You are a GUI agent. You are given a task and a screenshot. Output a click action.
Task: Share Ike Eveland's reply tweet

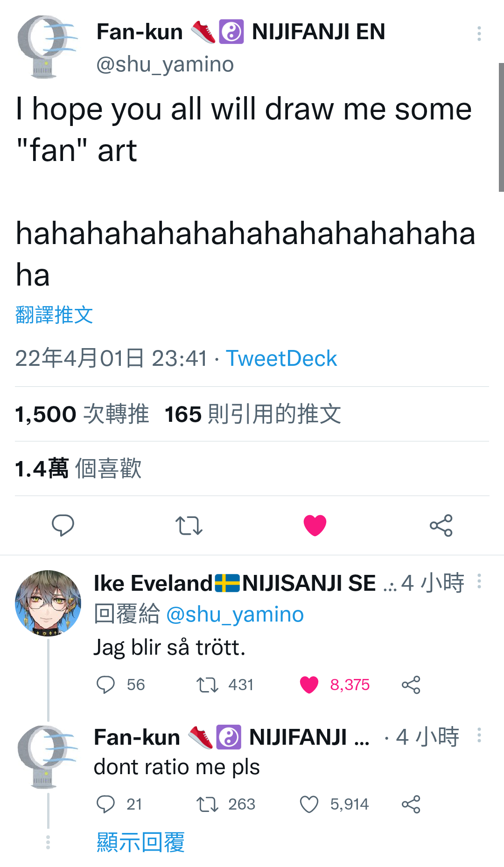click(x=411, y=685)
